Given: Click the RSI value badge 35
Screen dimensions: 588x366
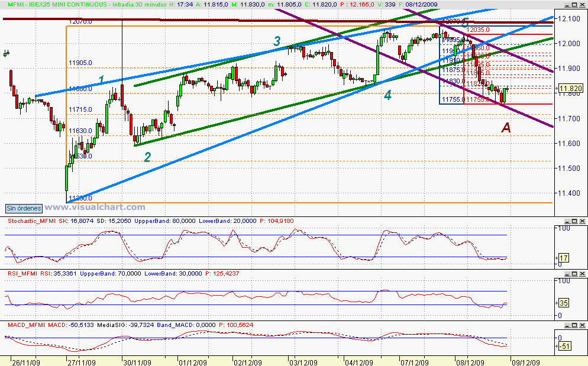Looking at the screenshot, I should pos(564,303).
